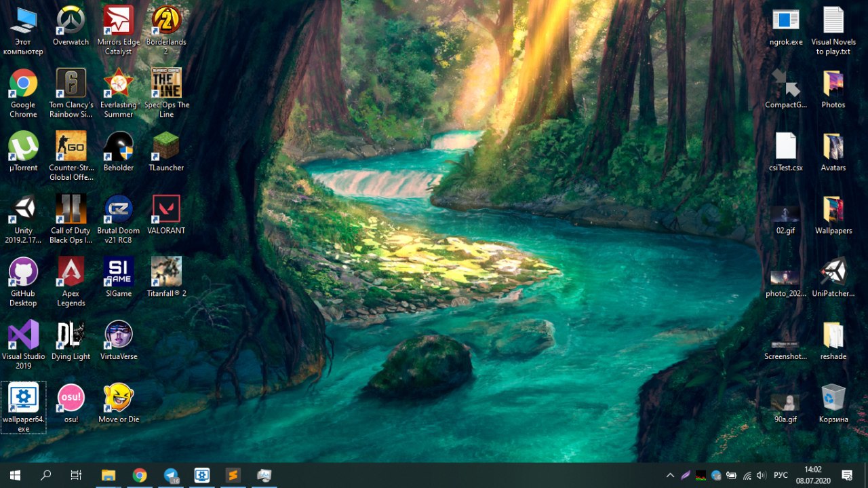
Task: Select the UniPatcher shortcut
Action: [x=833, y=277]
